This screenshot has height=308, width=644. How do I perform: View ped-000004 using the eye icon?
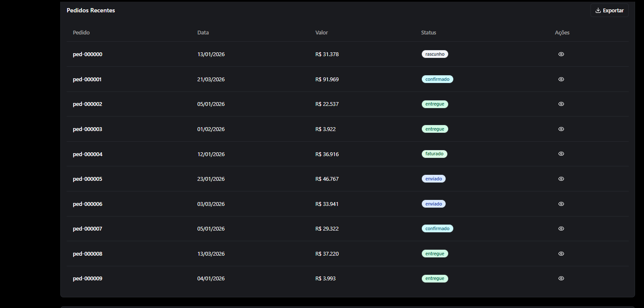coord(561,154)
